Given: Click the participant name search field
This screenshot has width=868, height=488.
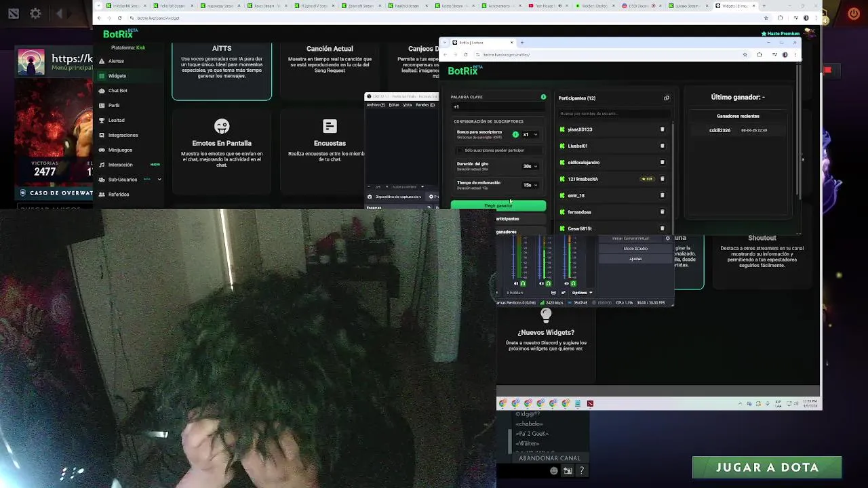Looking at the screenshot, I should 613,114.
